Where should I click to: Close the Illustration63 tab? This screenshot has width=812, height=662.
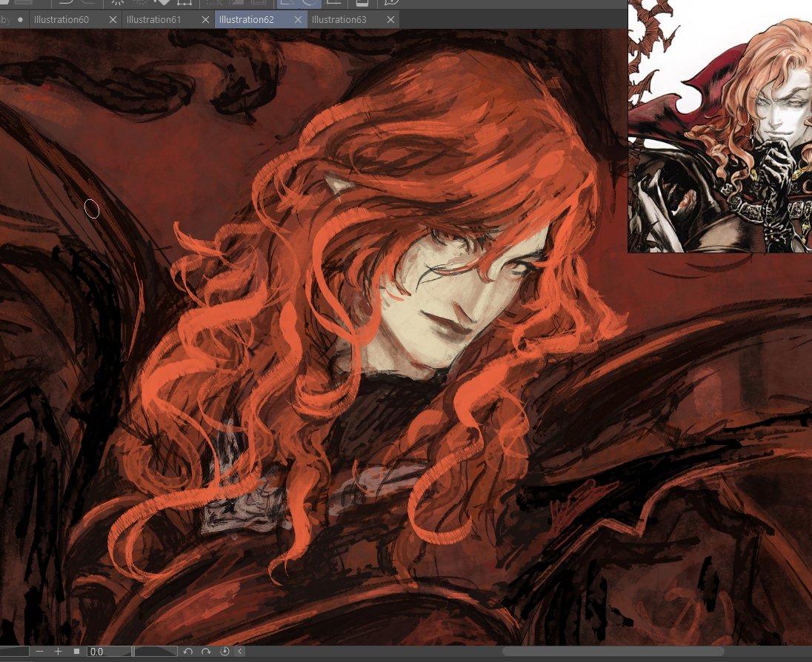[390, 20]
